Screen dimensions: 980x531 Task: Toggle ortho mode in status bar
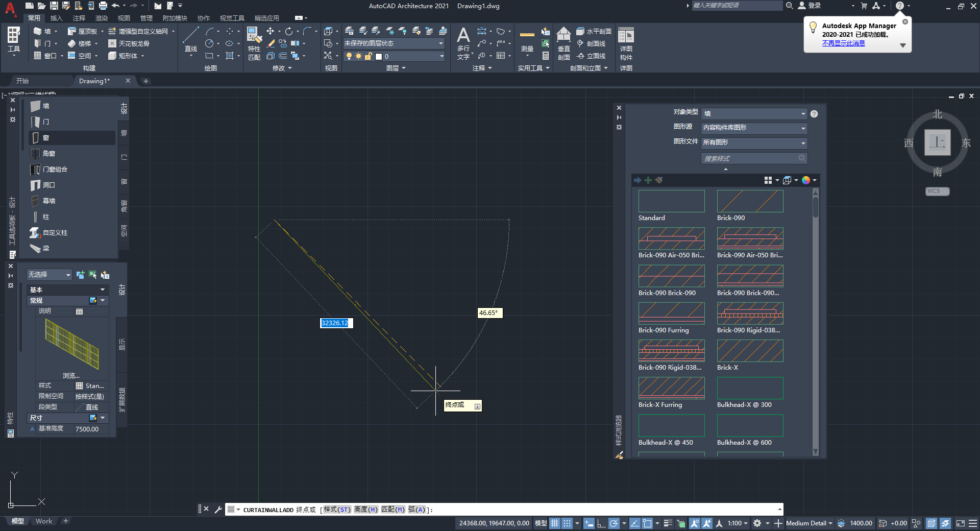point(601,523)
